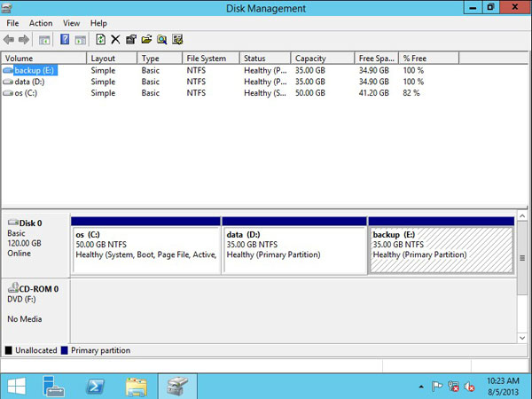Click the blue Primary partition legend swatch

(x=65, y=350)
